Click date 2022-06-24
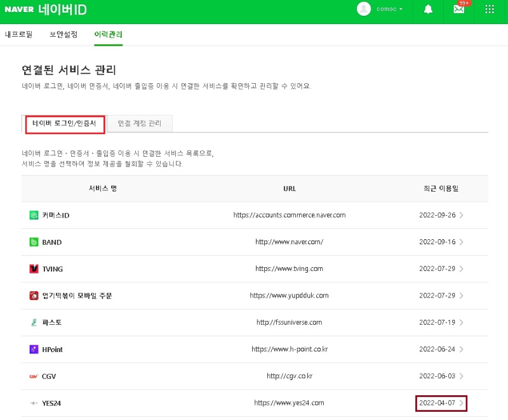508x420 pixels. tap(438, 350)
